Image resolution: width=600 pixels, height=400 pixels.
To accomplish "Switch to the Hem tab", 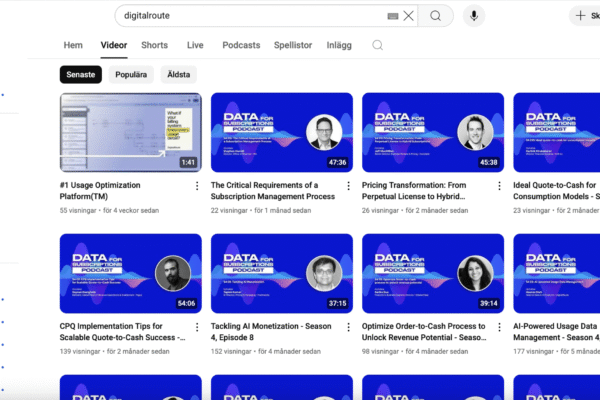I will click(x=73, y=45).
